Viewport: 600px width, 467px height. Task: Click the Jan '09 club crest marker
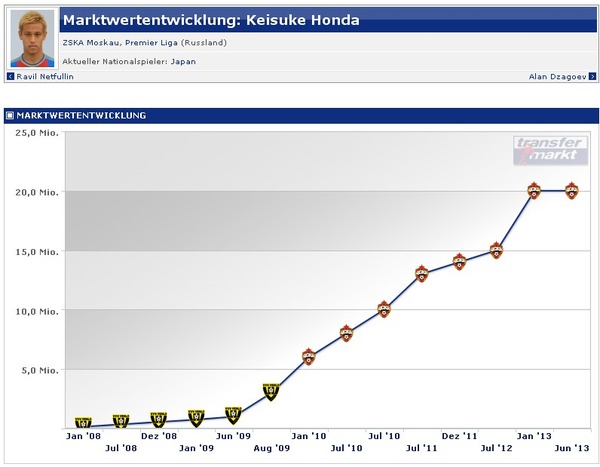click(x=196, y=418)
